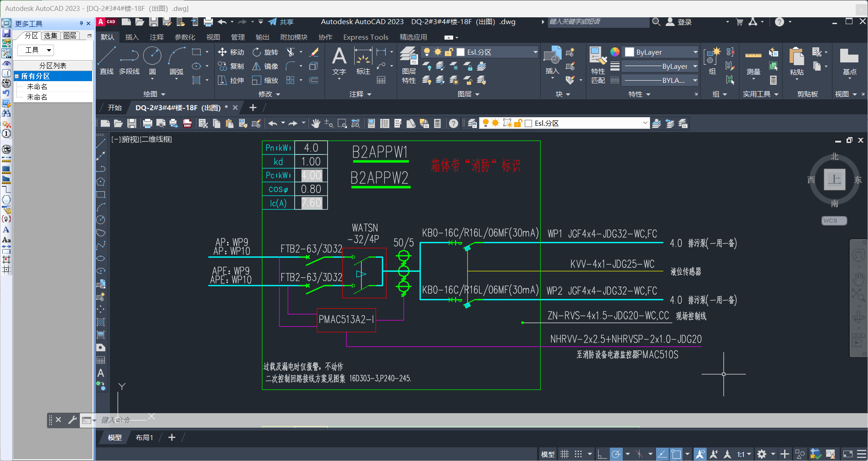Click the Plot/print icon in standard toolbar
Viewport: 868px width, 461px height.
coord(148,123)
